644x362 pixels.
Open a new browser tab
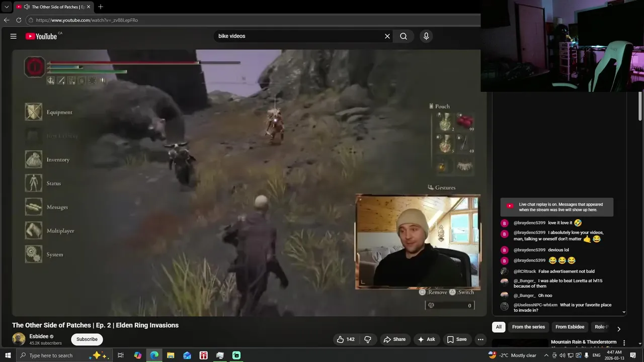tap(101, 7)
